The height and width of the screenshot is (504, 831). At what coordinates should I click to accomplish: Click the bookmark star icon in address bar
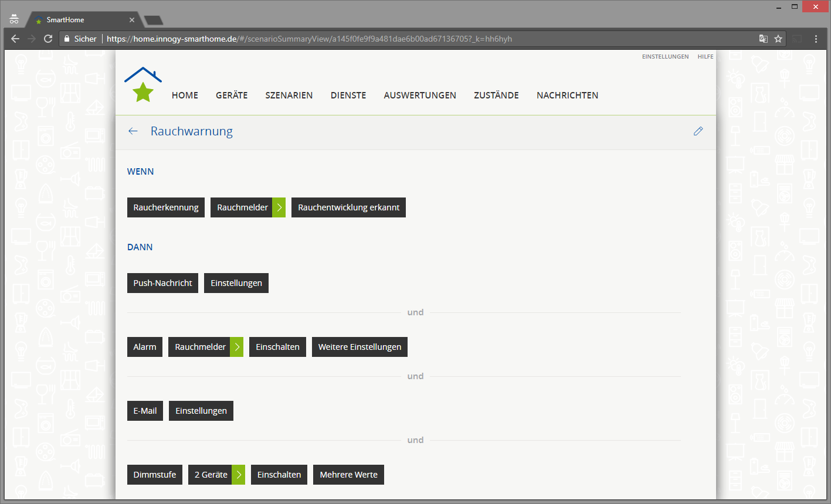[778, 39]
